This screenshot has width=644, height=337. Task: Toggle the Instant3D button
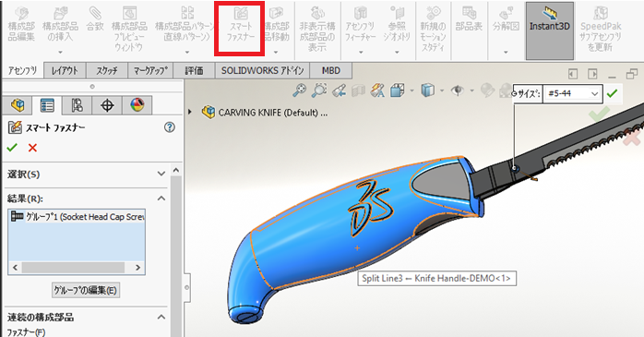point(550,30)
